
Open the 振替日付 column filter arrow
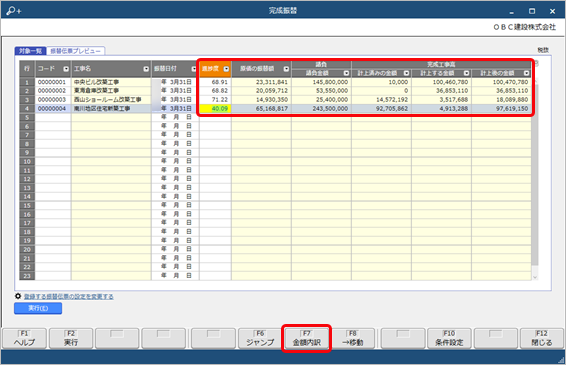click(194, 69)
